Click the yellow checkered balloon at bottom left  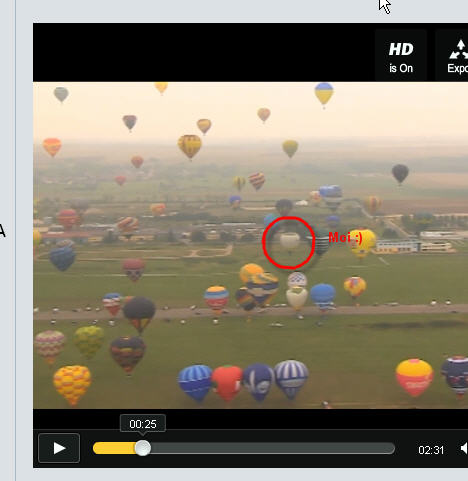point(72,385)
